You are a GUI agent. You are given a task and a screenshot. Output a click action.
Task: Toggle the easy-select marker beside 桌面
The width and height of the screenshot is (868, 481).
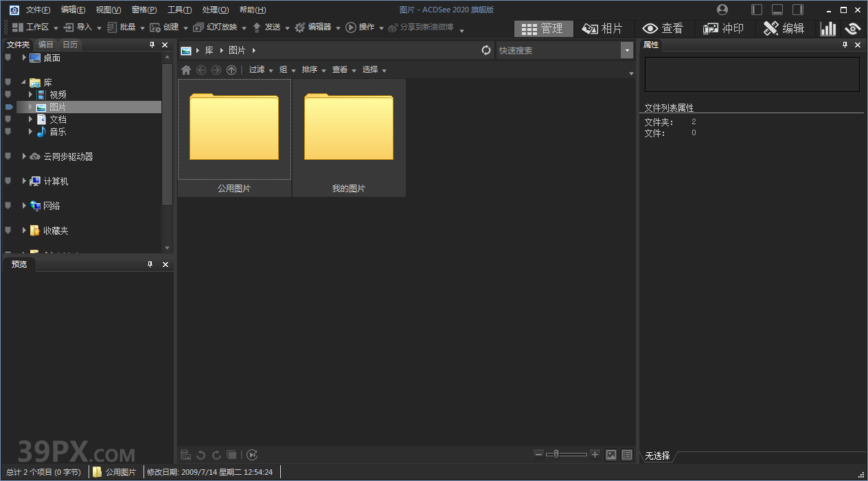pos(8,58)
